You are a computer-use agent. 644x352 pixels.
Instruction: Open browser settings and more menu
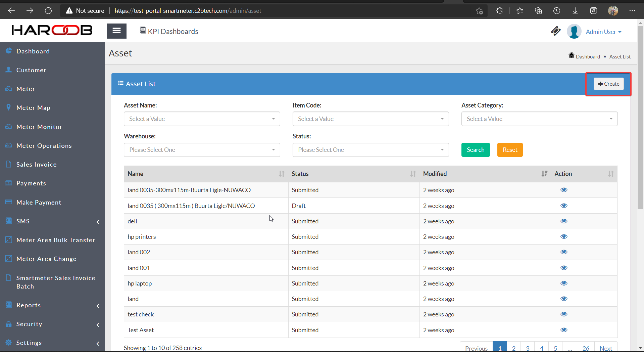pos(632,11)
